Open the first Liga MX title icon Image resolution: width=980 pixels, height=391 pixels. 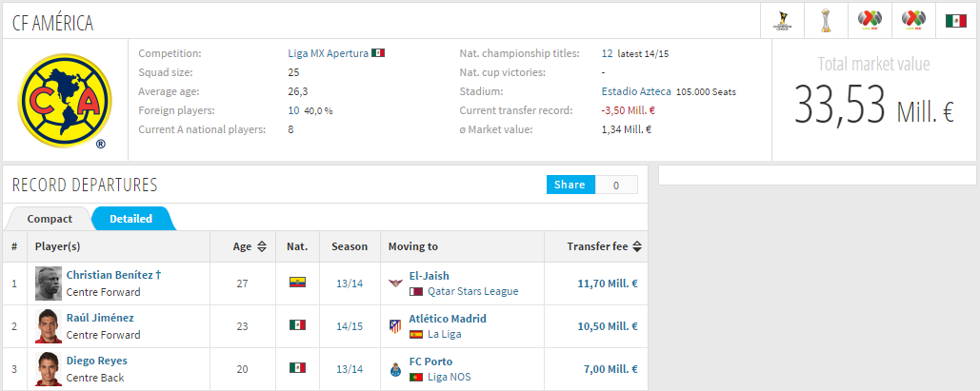[x=870, y=21]
